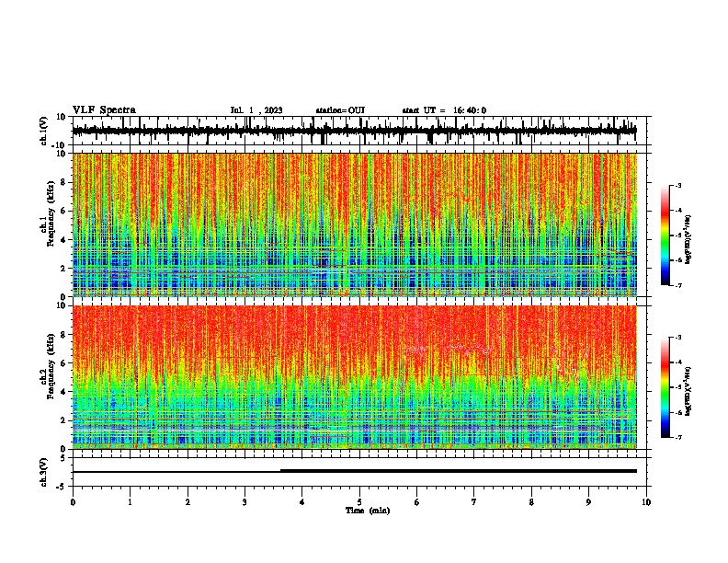This screenshot has height=563, width=728.
Task: Click the "VLF Spectra" plot title
Action: pyautogui.click(x=105, y=110)
